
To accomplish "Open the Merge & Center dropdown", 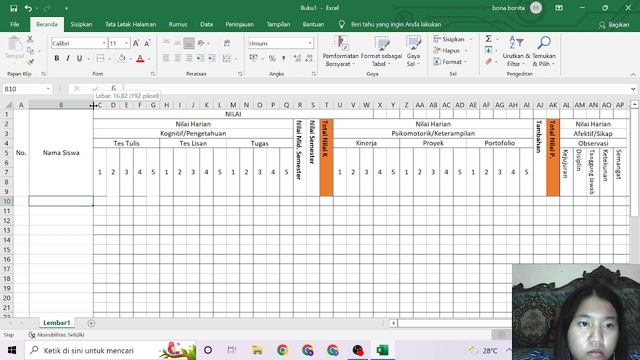I will (236, 59).
